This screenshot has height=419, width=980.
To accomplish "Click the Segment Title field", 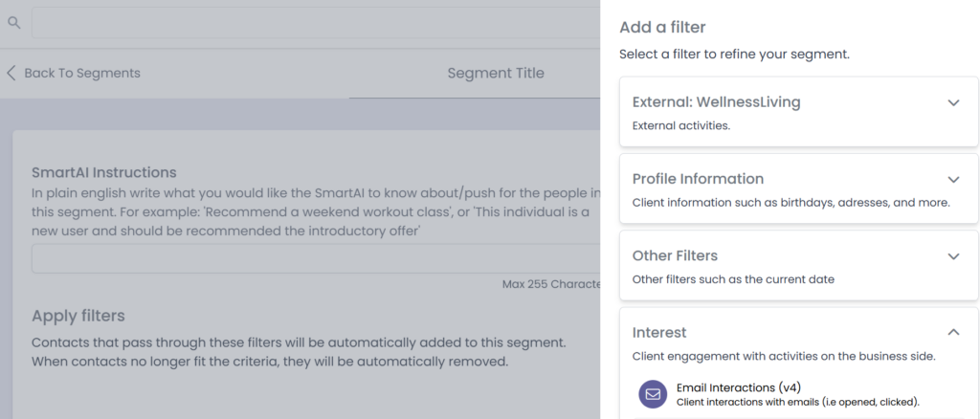I will click(x=496, y=73).
